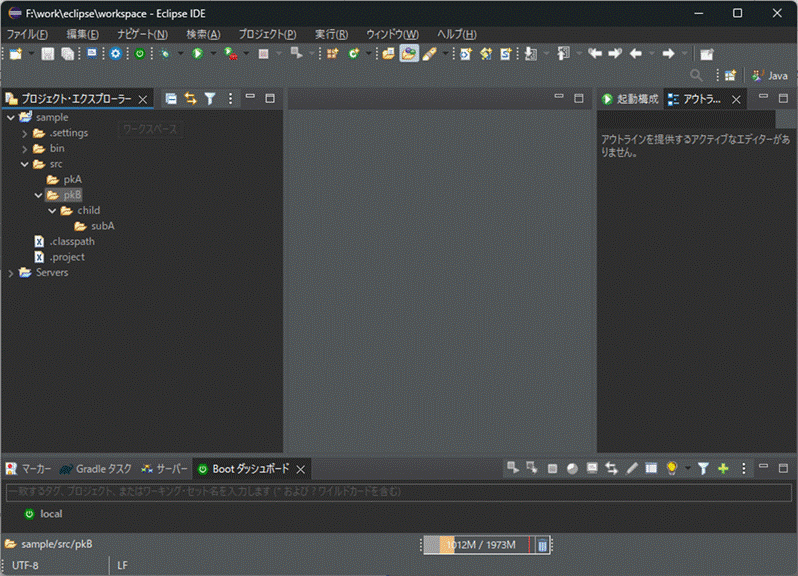Open the 編集(E) menu
Viewport: 798px width, 576px height.
[x=82, y=34]
